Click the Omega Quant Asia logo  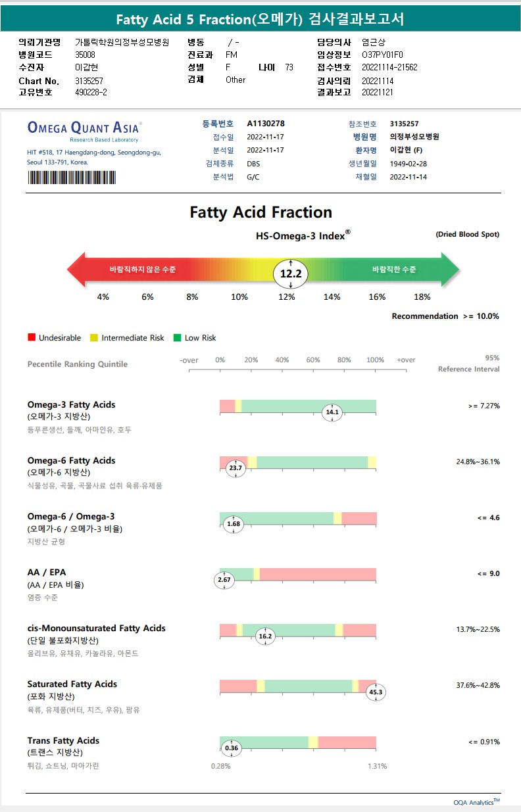point(84,130)
